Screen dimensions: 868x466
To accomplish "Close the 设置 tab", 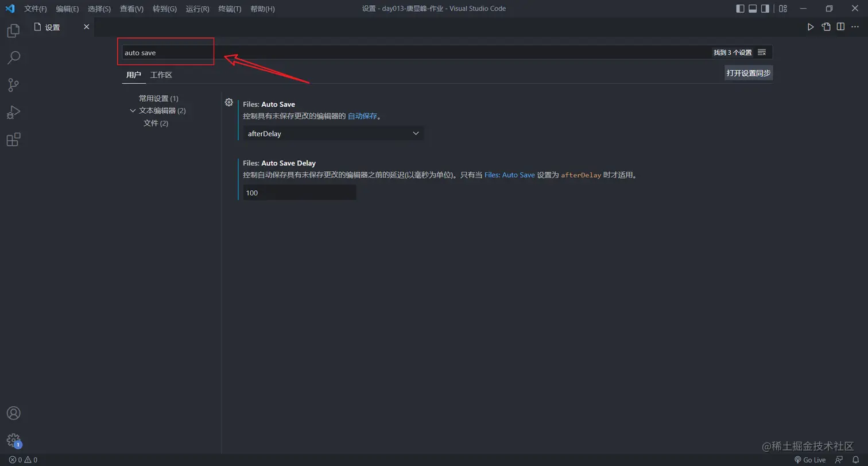I will [87, 27].
